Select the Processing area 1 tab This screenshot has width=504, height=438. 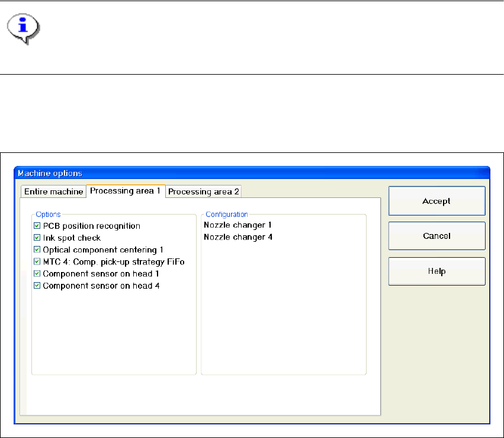(x=125, y=191)
